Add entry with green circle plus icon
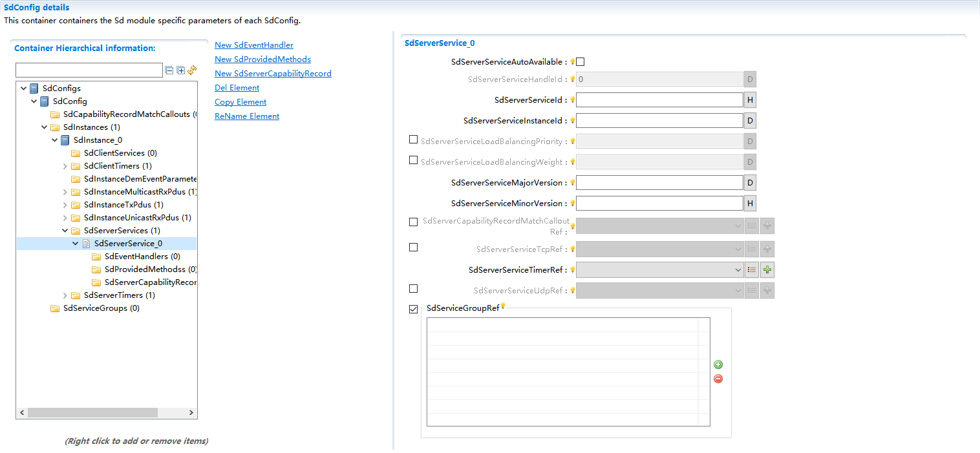 [718, 365]
